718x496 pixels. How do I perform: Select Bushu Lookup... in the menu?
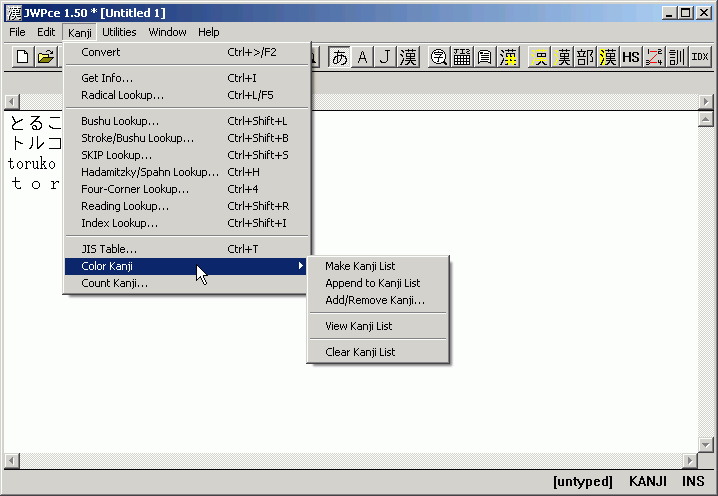187,121
